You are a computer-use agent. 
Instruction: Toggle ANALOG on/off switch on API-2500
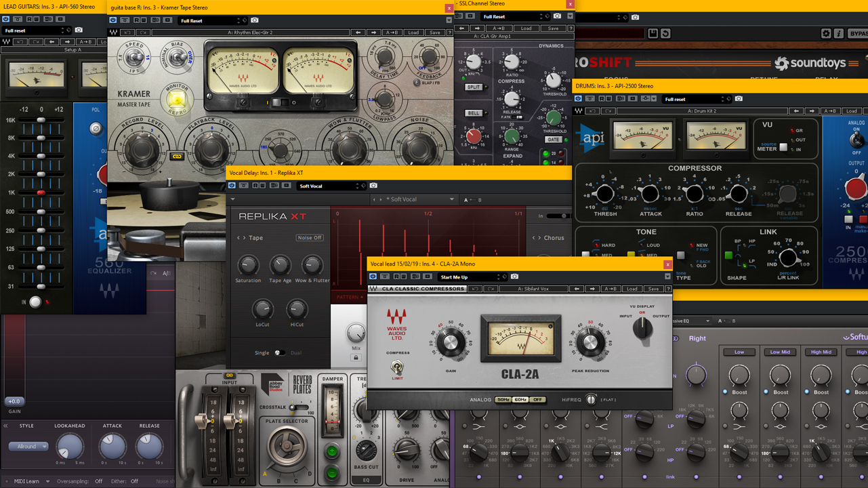pos(856,138)
